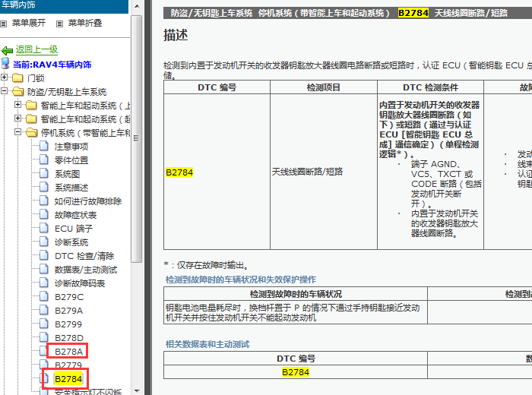532x395 pixels.
Task: Click the page icon beside B279C
Action: pos(44,296)
